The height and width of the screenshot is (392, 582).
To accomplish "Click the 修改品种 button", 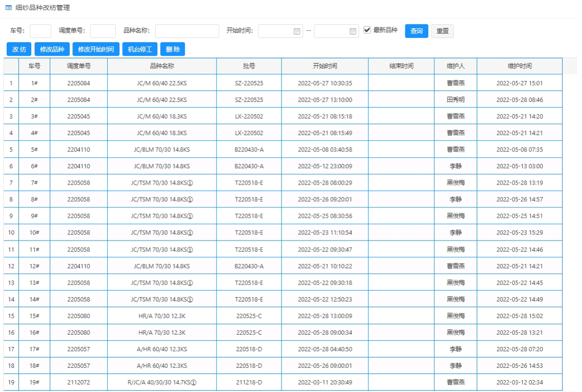I will coord(52,49).
